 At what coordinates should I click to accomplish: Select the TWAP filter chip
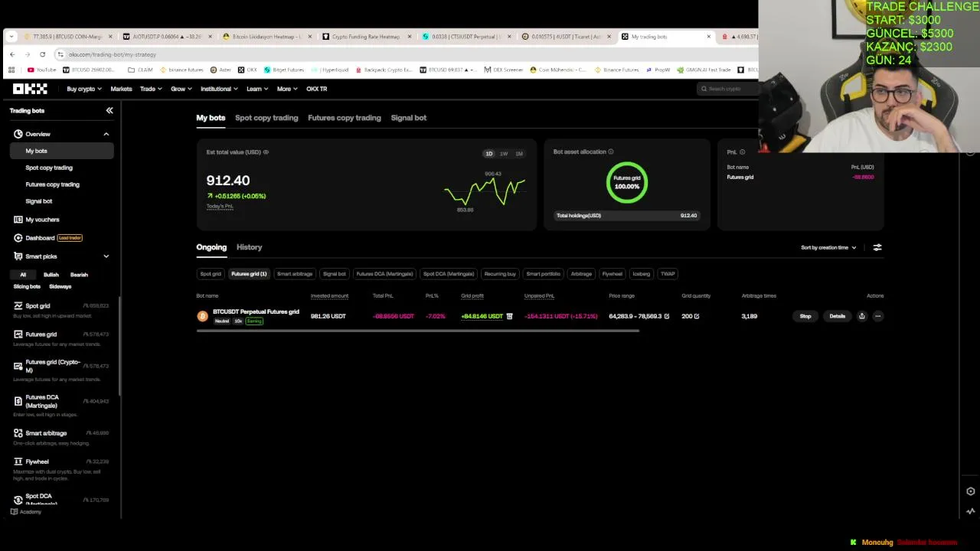[668, 274]
